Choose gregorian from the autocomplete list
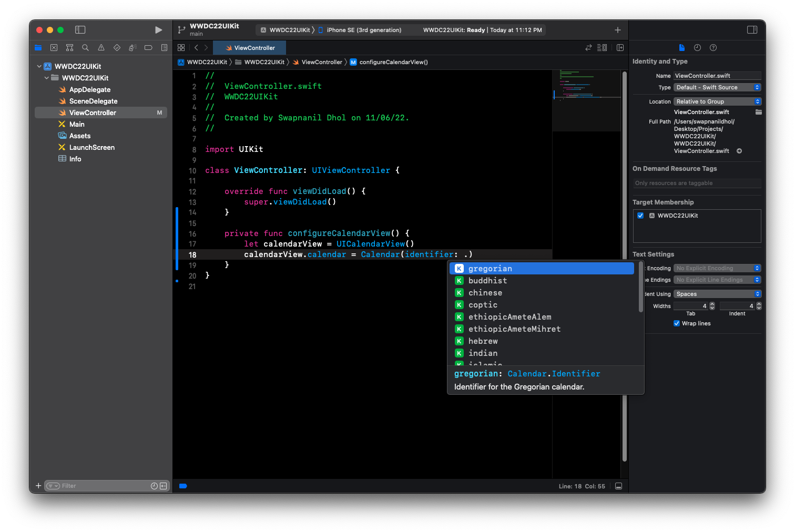 pos(542,269)
